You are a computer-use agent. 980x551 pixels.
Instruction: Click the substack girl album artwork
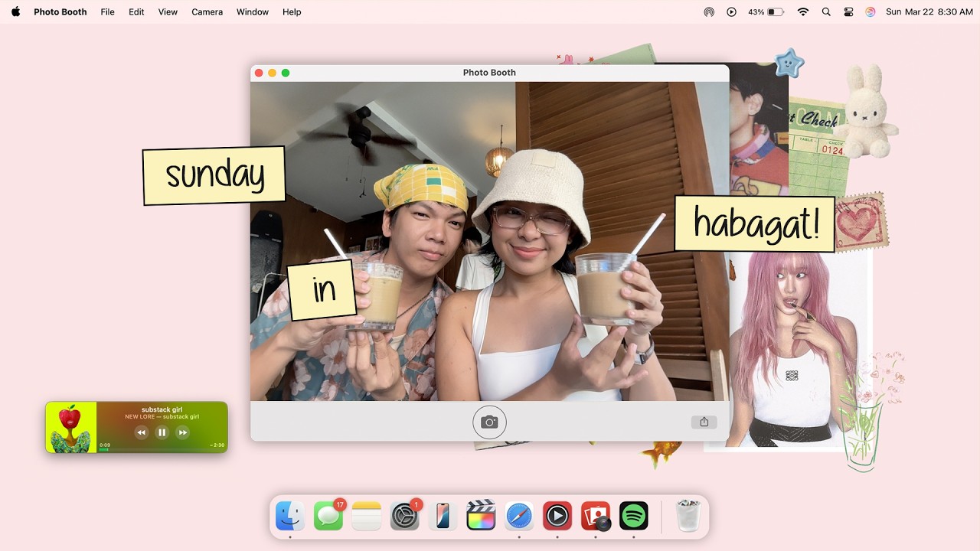[x=71, y=427]
